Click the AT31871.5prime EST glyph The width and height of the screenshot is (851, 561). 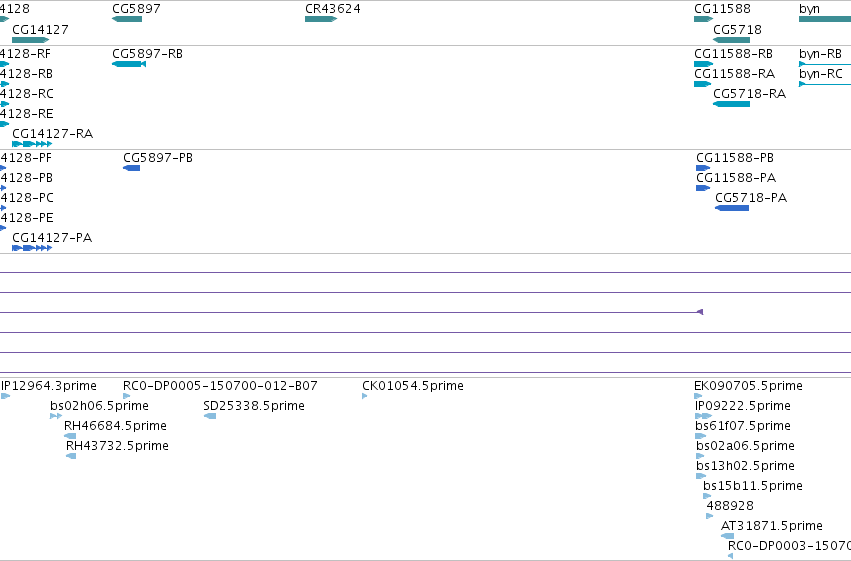pyautogui.click(x=727, y=536)
